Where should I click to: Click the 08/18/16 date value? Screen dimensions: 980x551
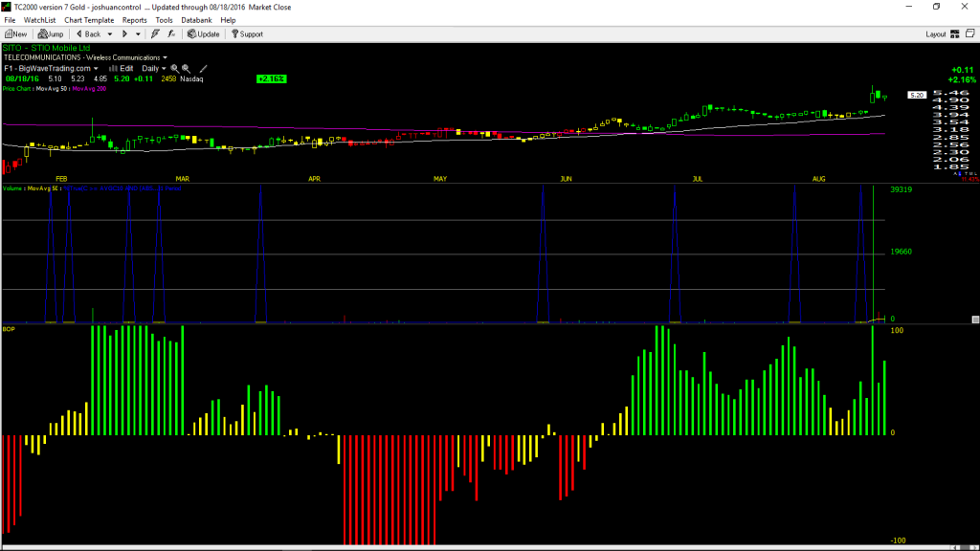pyautogui.click(x=23, y=79)
